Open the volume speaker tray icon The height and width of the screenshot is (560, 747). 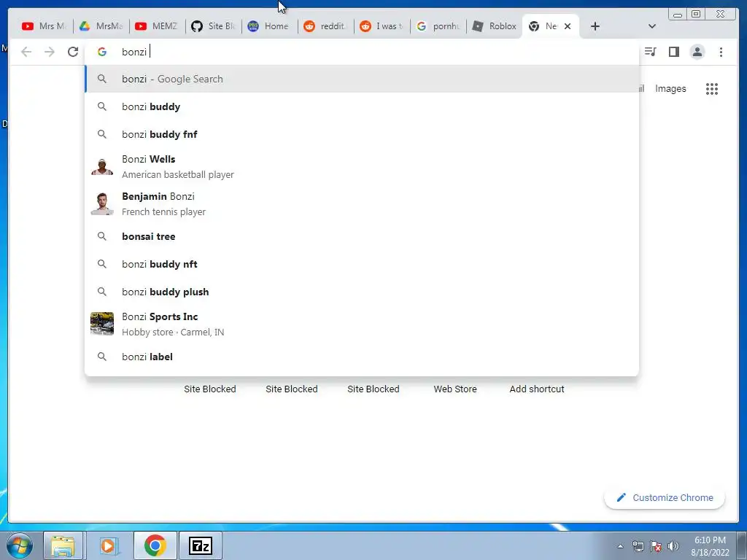(673, 546)
